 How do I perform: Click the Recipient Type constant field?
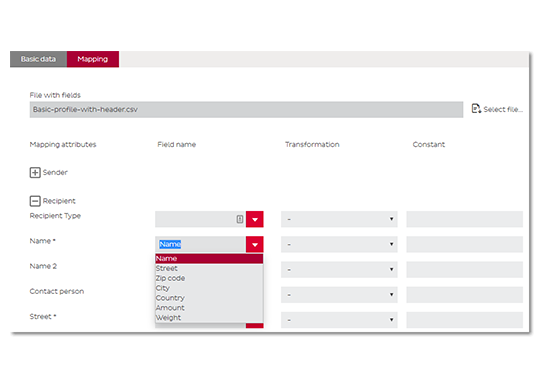pyautogui.click(x=465, y=219)
